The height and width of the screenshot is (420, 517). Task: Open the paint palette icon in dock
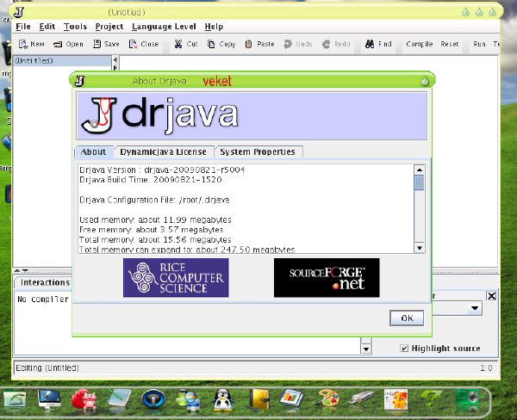(x=327, y=399)
